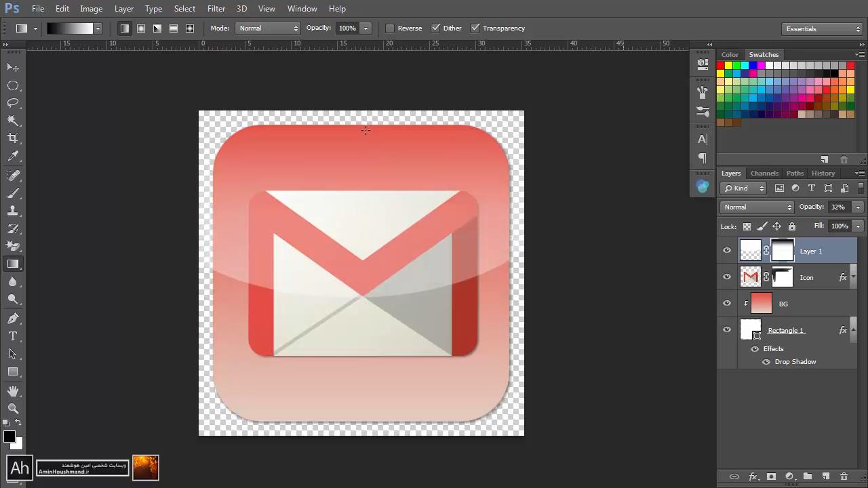Enable the Reverse checkbox
This screenshot has width=868, height=488.
(390, 28)
